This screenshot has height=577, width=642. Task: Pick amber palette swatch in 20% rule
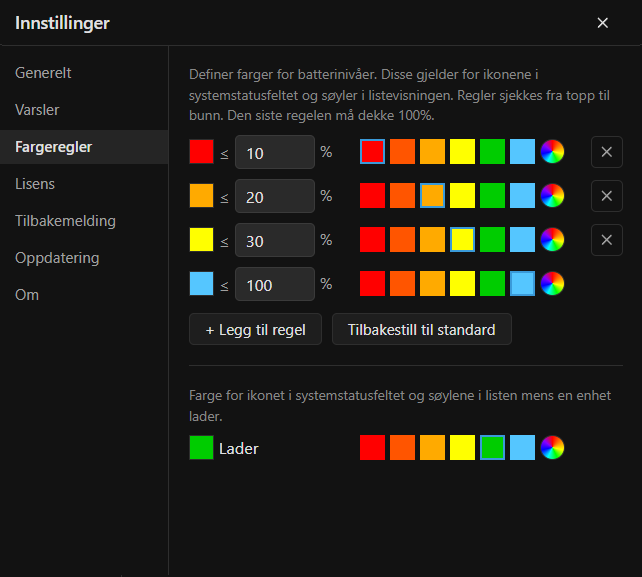(432, 196)
